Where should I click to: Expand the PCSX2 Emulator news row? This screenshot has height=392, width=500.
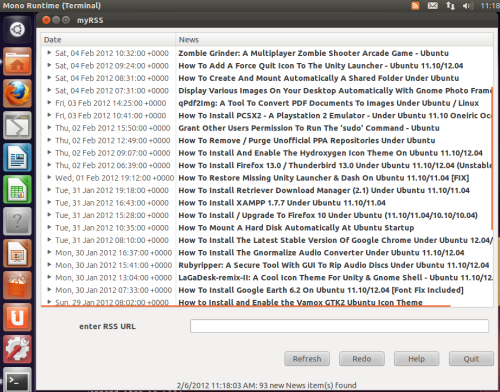49,115
